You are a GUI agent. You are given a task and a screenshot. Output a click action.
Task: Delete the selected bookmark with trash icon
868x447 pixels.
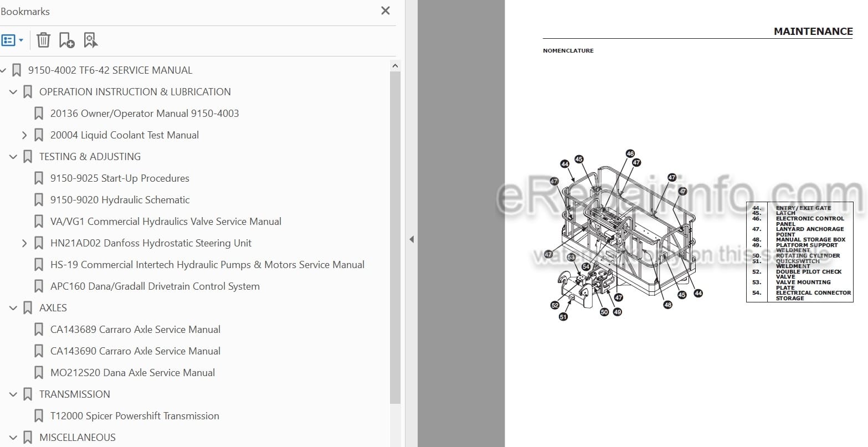43,40
